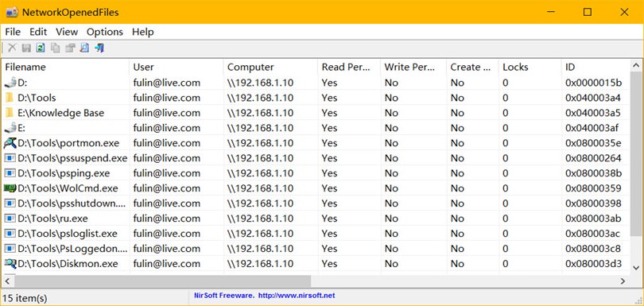The height and width of the screenshot is (306, 644).
Task: Click the ID value 0x080003d3
Action: pyautogui.click(x=593, y=264)
